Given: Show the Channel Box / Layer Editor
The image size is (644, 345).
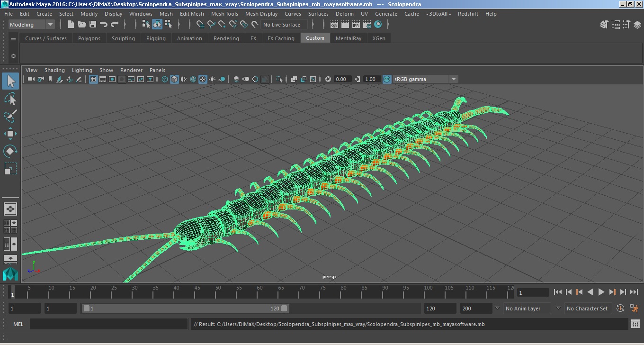Looking at the screenshot, I should 637,25.
